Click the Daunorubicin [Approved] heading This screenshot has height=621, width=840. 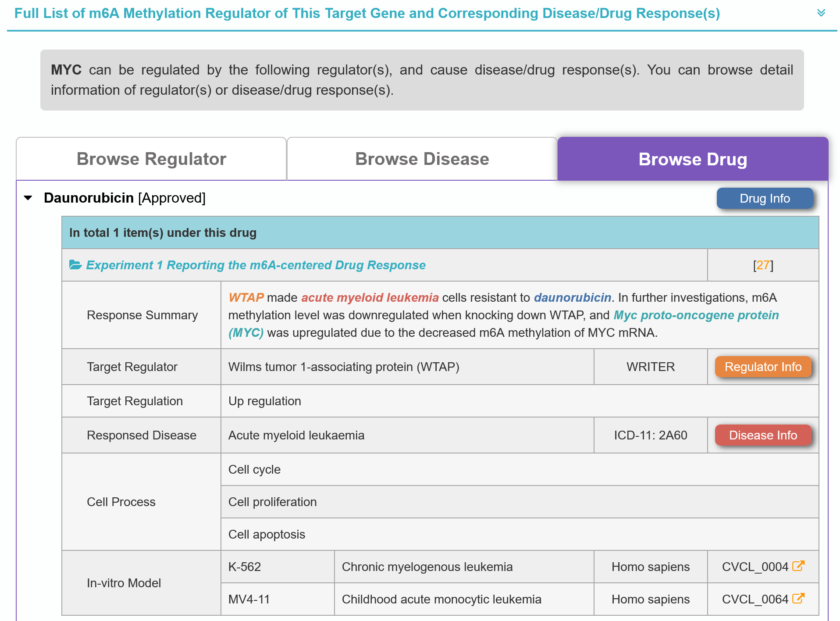click(x=125, y=198)
